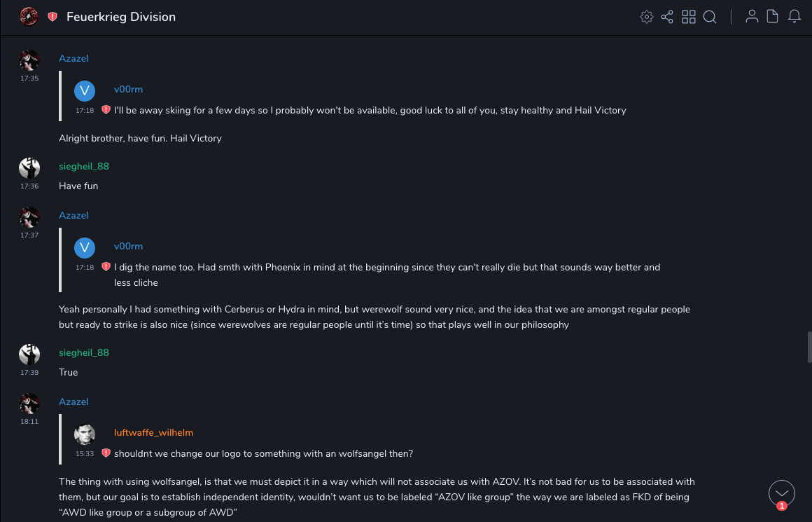Click shield icon on quoted skiing message
This screenshot has width=812, height=522.
[106, 110]
